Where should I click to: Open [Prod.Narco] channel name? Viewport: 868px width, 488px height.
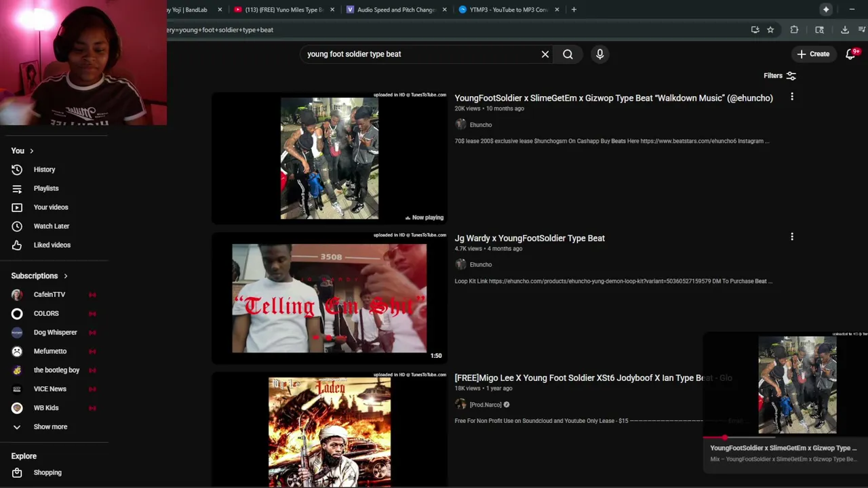pos(486,405)
